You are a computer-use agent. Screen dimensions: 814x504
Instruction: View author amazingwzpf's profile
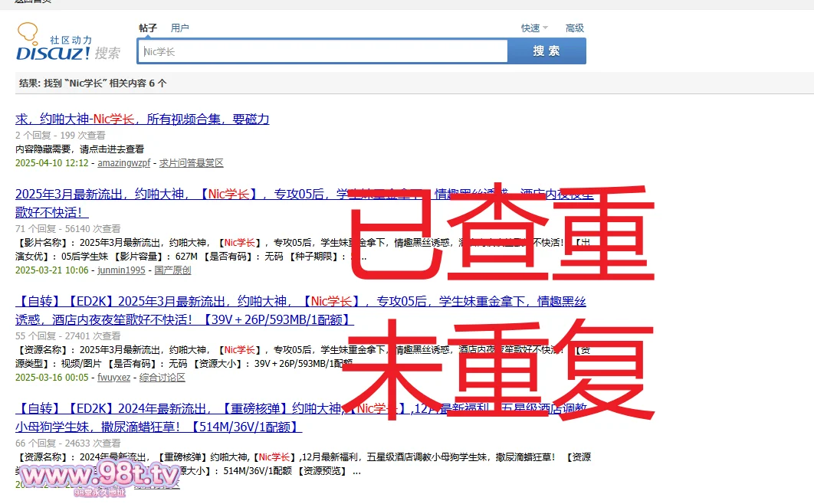click(124, 163)
